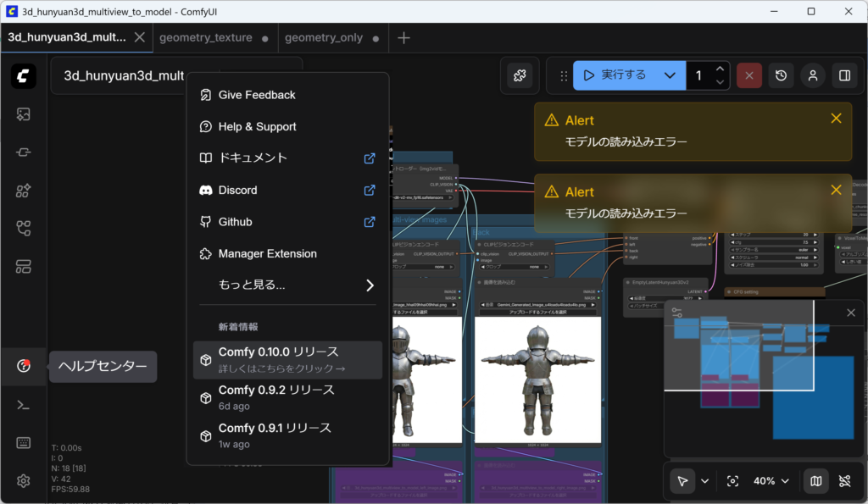The image size is (868, 504).
Task: Toggle link visibility in bottom toolbar
Action: click(x=844, y=481)
